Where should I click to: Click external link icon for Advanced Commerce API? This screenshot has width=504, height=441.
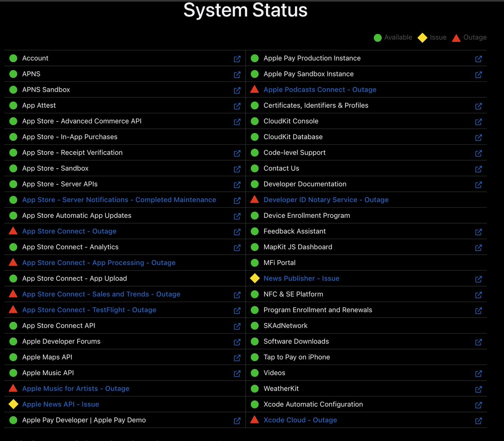tap(237, 122)
